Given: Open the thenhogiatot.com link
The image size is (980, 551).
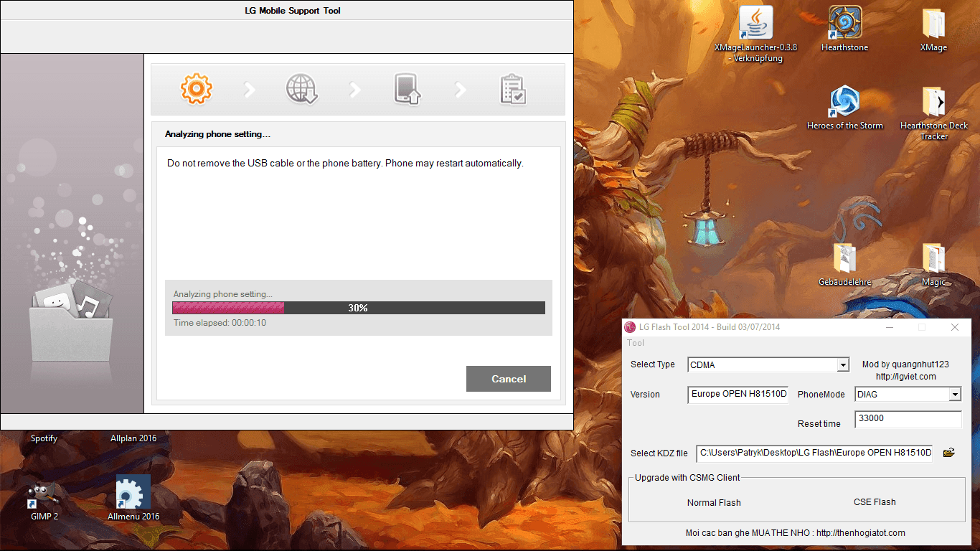Looking at the screenshot, I should [x=861, y=533].
